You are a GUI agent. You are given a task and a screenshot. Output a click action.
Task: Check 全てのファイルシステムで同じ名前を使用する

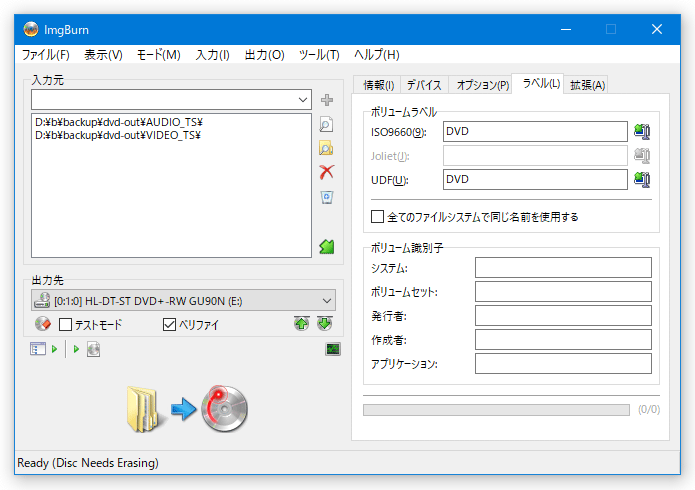[x=377, y=217]
